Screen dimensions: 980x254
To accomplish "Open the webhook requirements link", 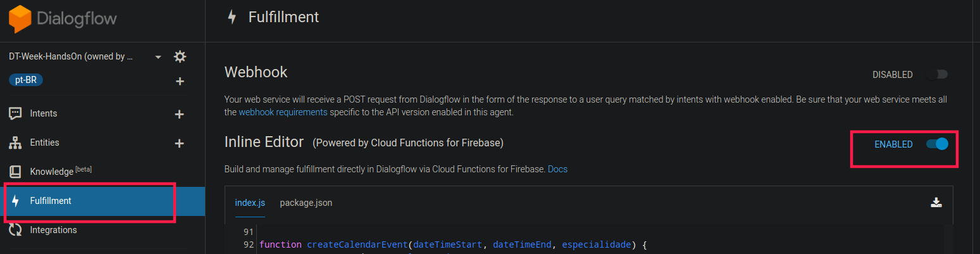I will [283, 112].
